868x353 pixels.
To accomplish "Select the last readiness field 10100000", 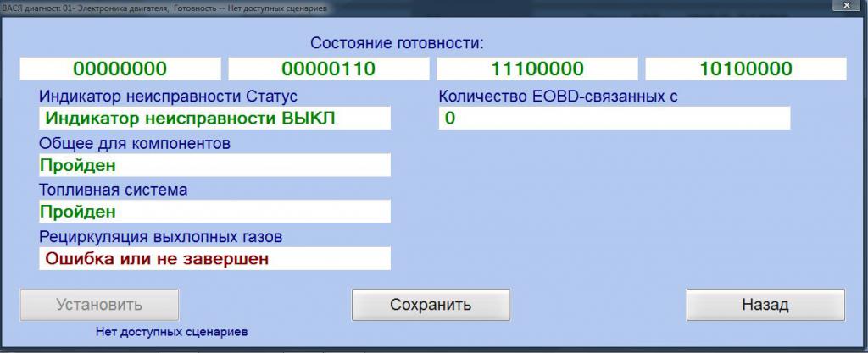I will (746, 69).
